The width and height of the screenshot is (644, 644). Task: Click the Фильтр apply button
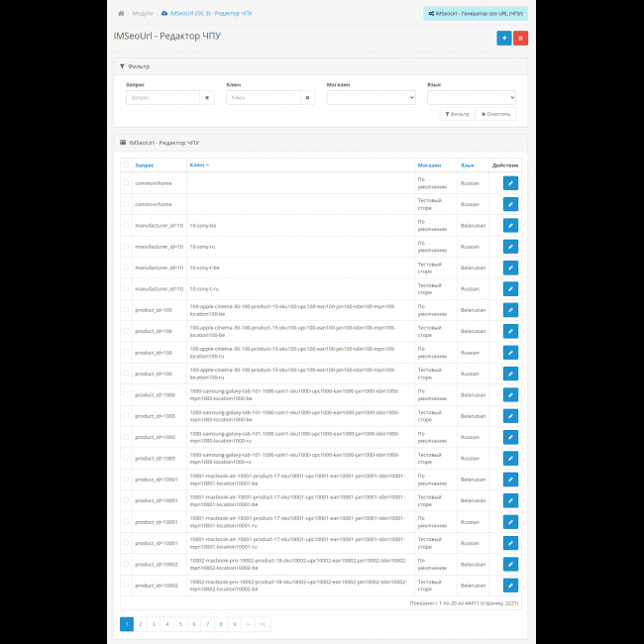(457, 114)
